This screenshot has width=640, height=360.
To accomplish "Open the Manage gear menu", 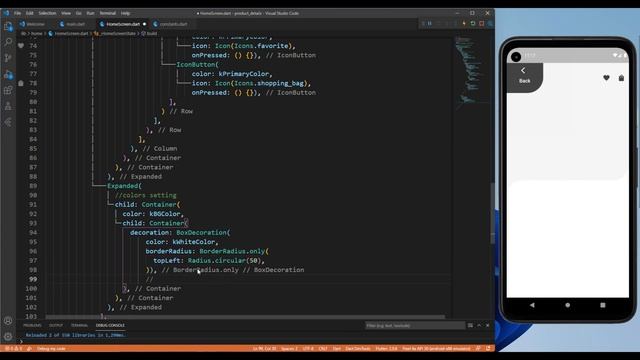I will [8, 337].
